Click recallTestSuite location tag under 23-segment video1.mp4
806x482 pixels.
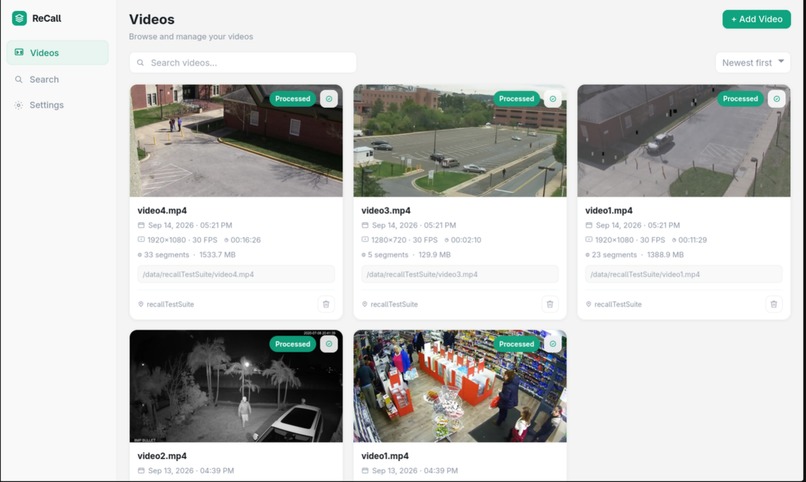pos(614,304)
